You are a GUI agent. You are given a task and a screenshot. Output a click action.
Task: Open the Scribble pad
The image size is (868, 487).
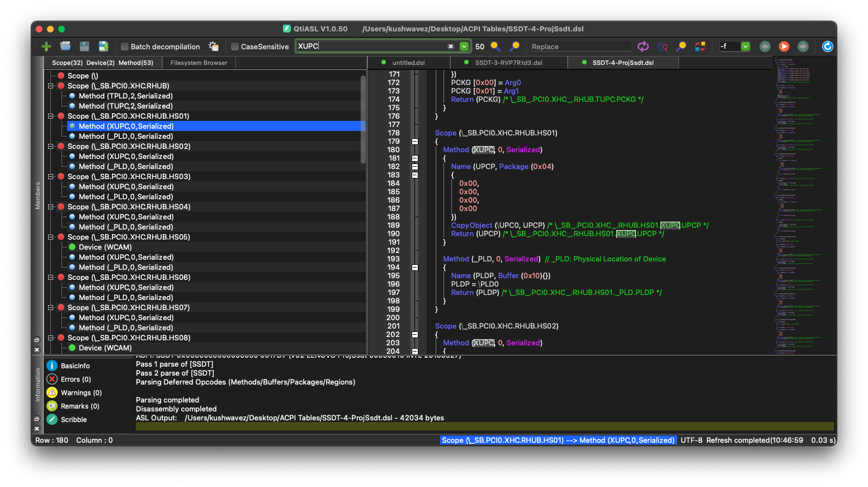tap(67, 419)
